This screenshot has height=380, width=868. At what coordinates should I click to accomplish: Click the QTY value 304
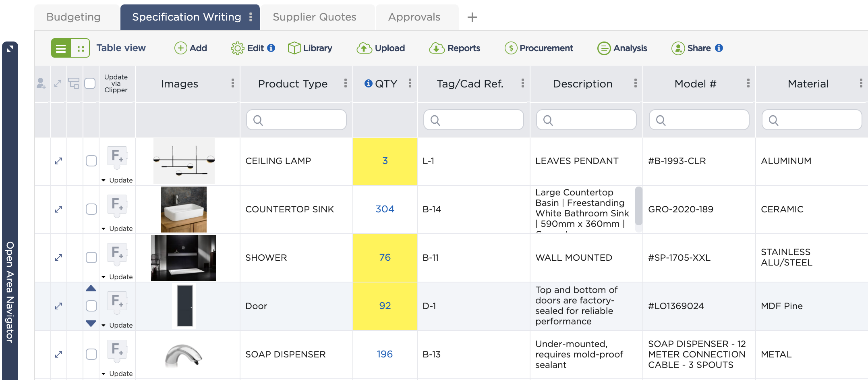385,209
